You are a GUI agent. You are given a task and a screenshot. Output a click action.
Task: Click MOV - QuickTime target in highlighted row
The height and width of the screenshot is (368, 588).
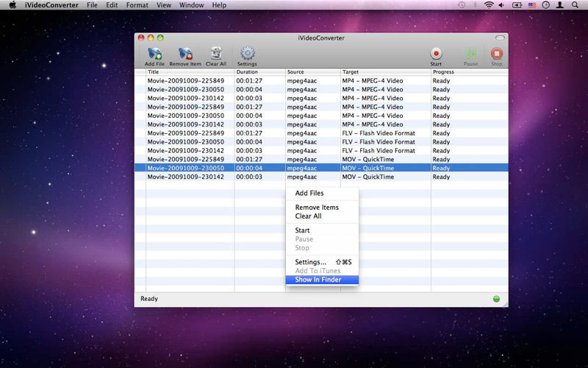click(368, 168)
